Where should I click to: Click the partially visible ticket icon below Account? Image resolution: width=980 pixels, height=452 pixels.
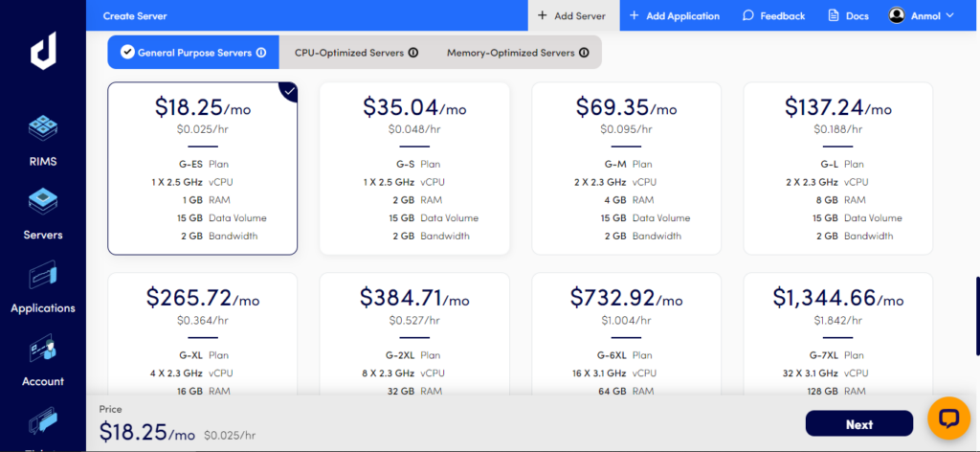[x=43, y=422]
